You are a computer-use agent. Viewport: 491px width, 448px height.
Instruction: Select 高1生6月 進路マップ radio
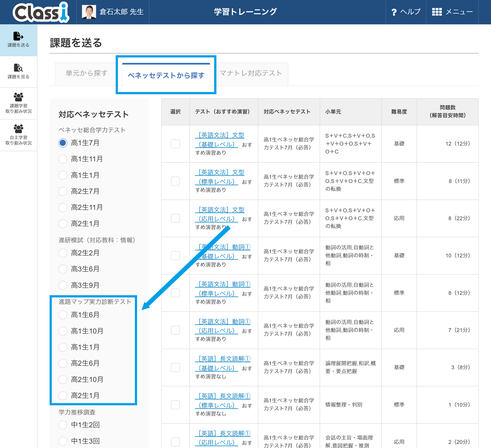tap(63, 315)
